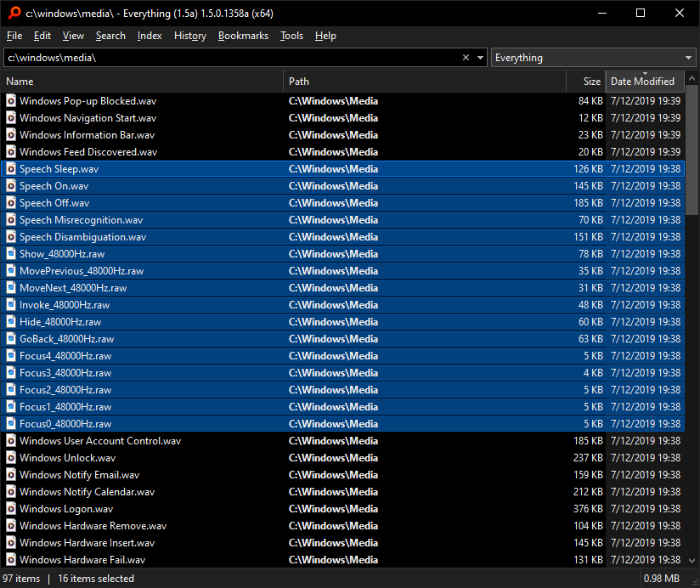This screenshot has height=588, width=700.
Task: Sort by the Size column header
Action: tap(586, 82)
